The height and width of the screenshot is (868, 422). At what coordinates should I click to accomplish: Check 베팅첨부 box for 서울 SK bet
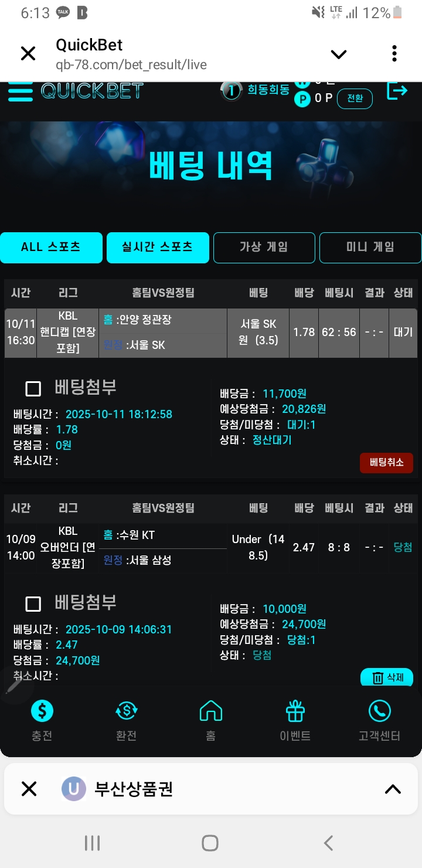[33, 389]
